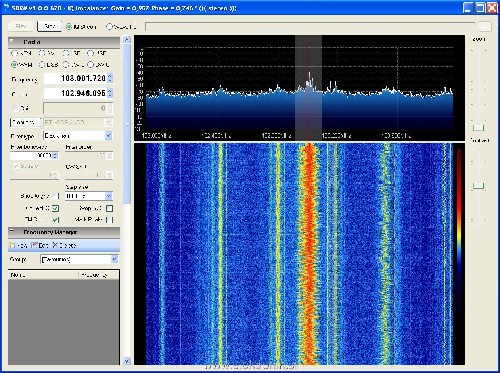Click the Filter bandwidth value field
Image resolution: width=500 pixels, height=373 pixels.
tap(31, 156)
